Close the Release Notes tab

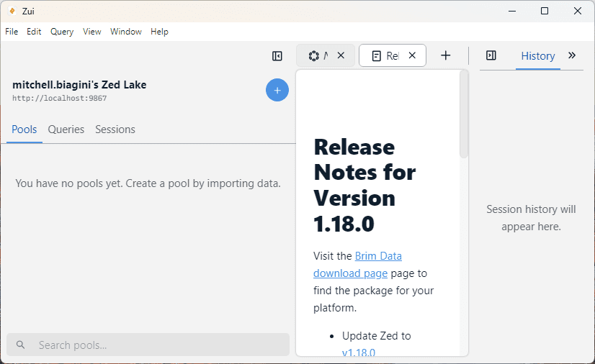pyautogui.click(x=412, y=55)
